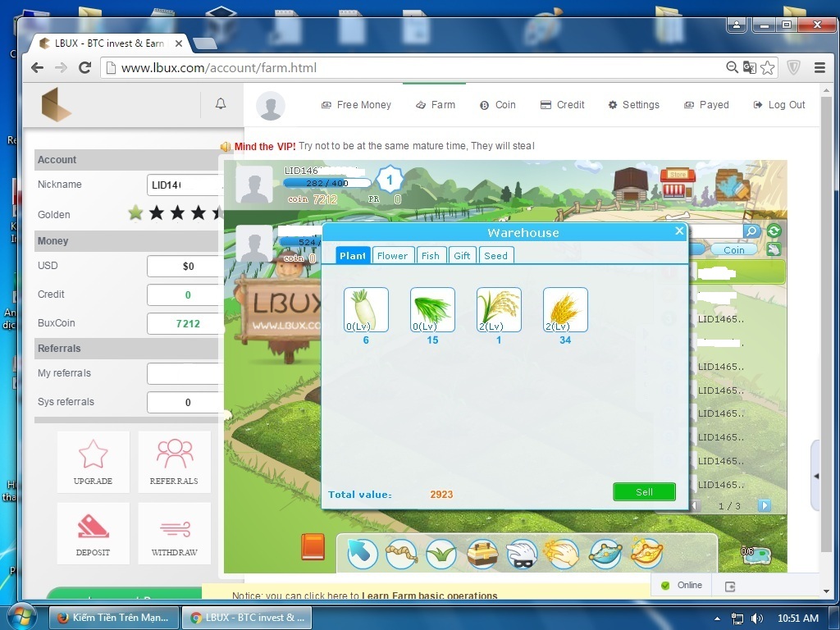Click the Log Out link
Image resolution: width=840 pixels, height=630 pixels.
point(779,105)
